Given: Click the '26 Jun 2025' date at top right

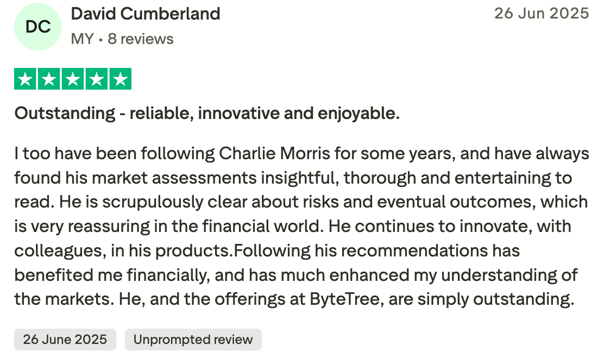Looking at the screenshot, I should (x=542, y=14).
